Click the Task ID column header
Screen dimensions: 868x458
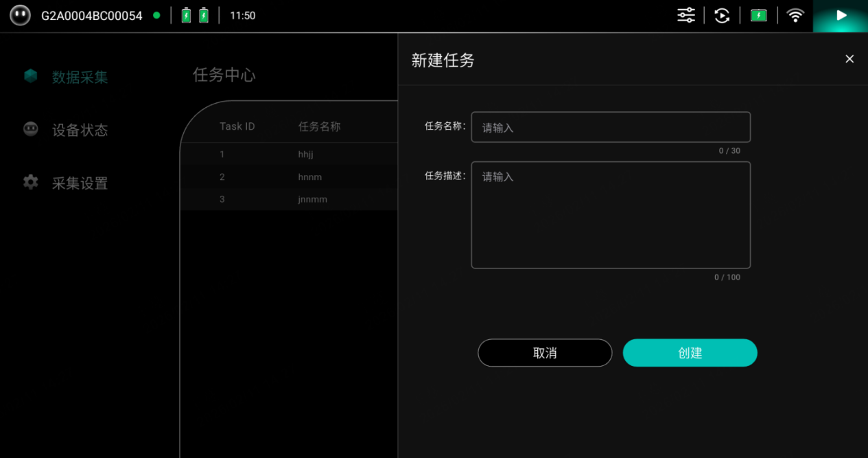coord(237,126)
